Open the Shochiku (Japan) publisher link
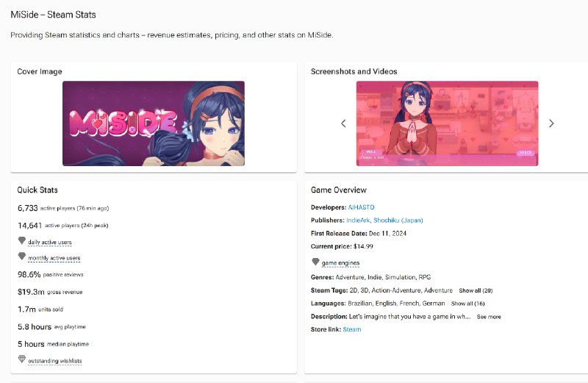 (398, 221)
